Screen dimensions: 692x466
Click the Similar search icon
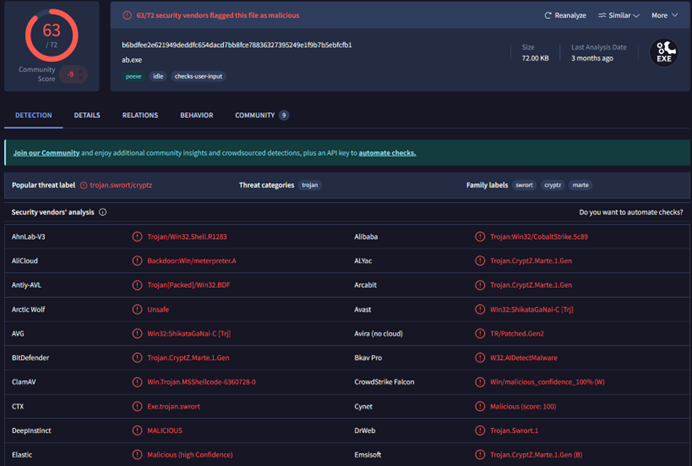602,15
